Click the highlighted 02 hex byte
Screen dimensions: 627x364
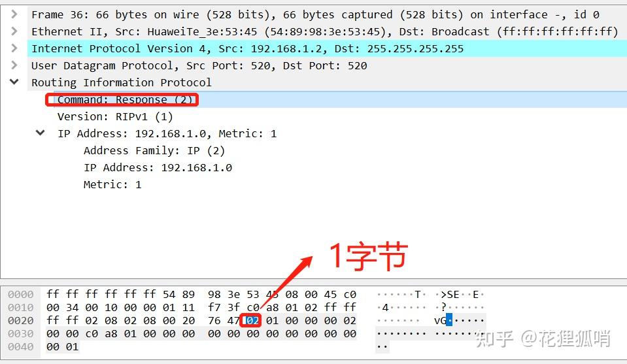pyautogui.click(x=251, y=320)
